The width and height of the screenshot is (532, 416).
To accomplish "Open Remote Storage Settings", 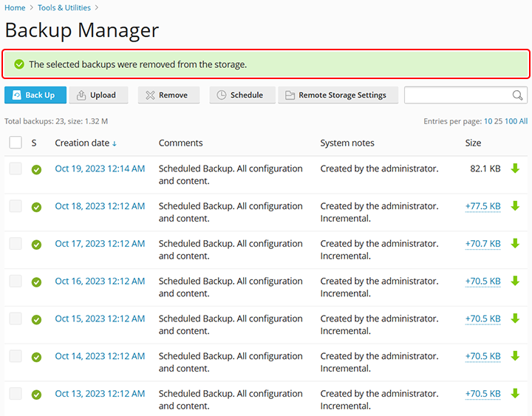I will click(x=338, y=95).
